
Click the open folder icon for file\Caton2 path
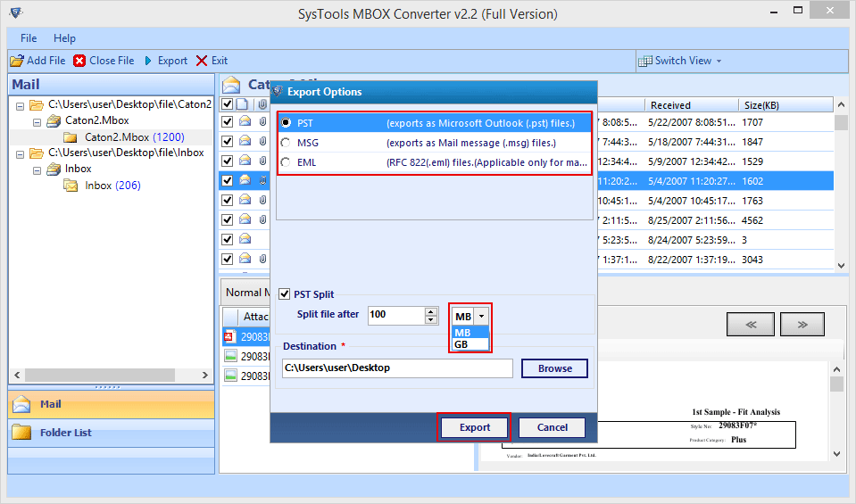coord(37,104)
